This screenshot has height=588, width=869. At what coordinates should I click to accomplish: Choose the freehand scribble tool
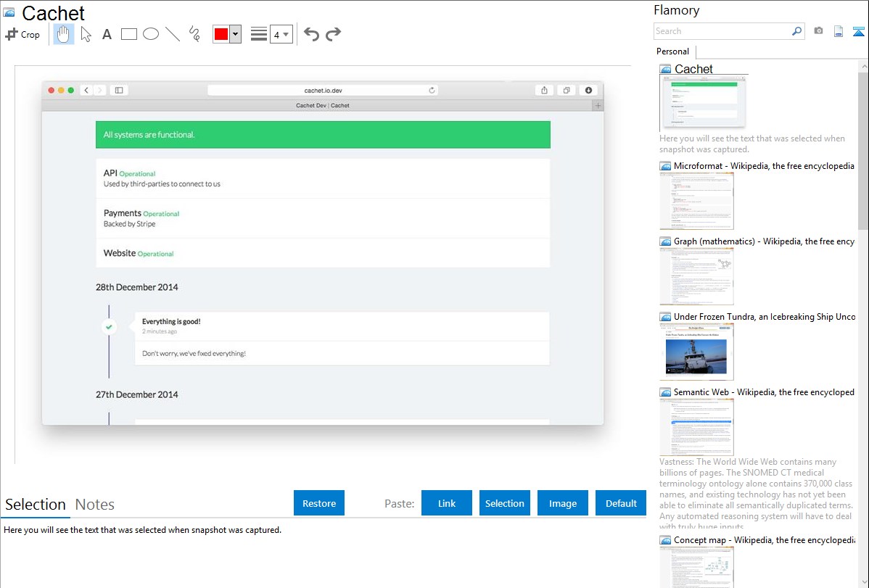click(x=194, y=34)
